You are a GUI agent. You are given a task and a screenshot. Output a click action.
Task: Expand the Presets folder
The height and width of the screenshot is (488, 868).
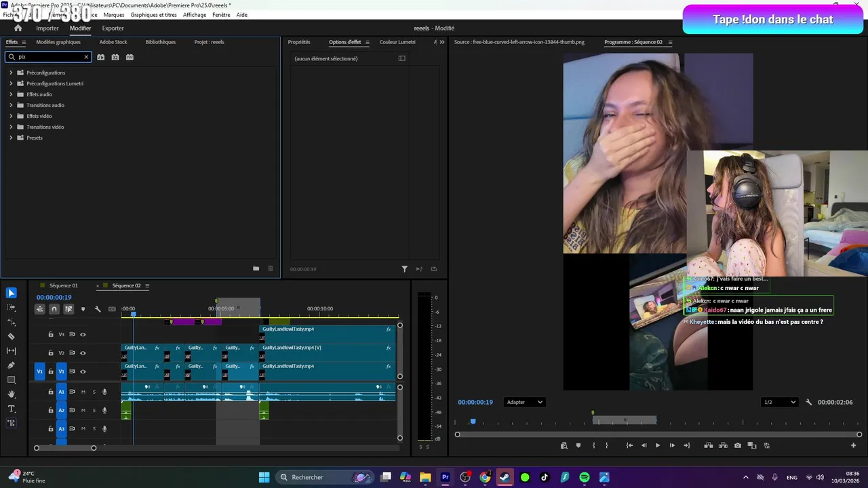click(x=11, y=138)
